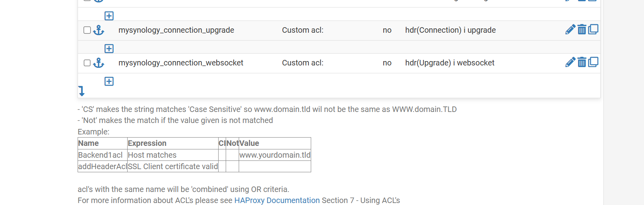Screen dimensions: 644x205
Task: Click plus icon below mysynology_connection_websocket row
Action: (x=109, y=81)
